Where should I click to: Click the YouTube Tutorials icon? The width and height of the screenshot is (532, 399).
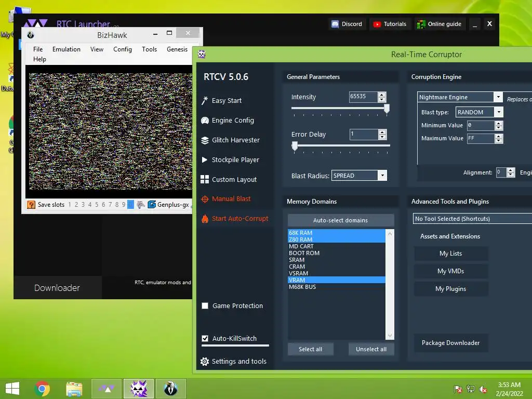377,24
